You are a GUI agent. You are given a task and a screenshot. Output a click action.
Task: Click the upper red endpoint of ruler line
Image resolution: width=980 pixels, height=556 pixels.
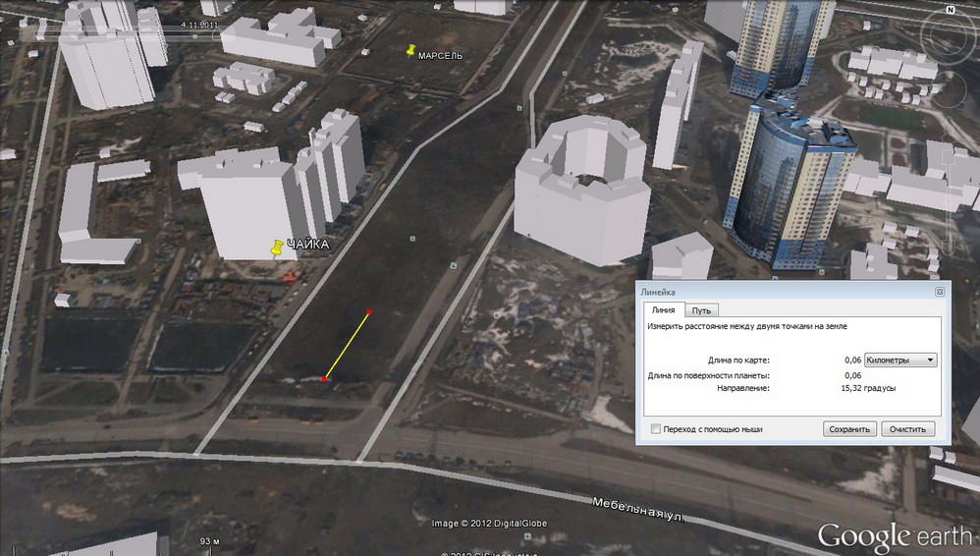tap(368, 312)
